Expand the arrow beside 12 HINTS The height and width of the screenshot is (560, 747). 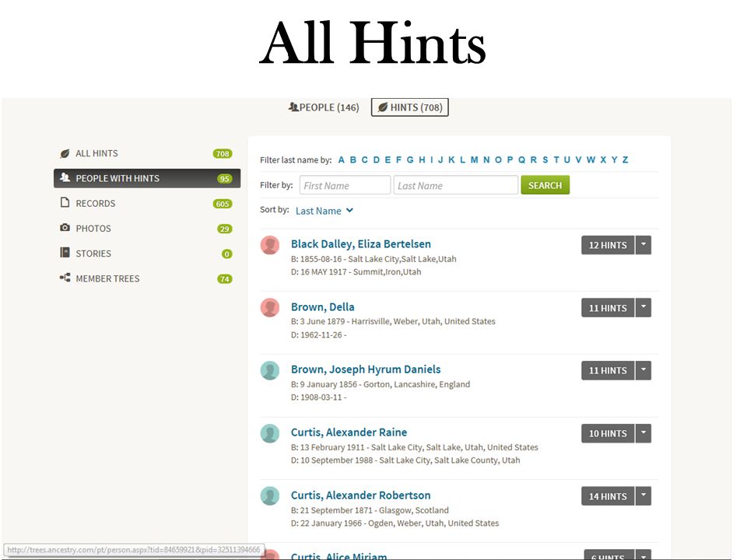click(x=644, y=245)
